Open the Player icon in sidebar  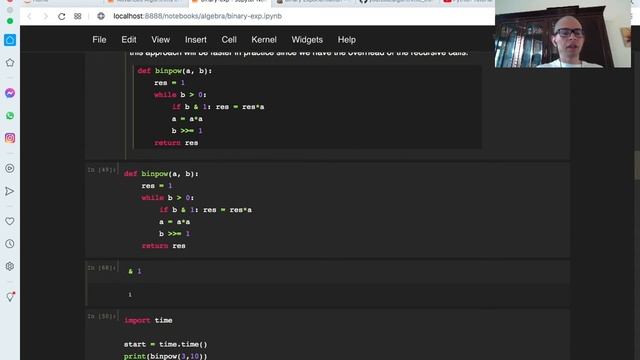click(x=10, y=168)
